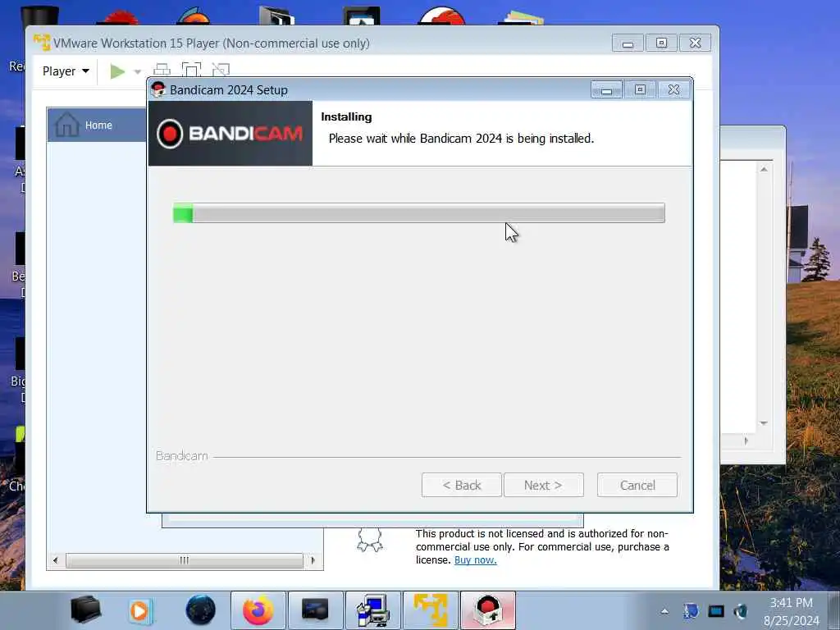Show hidden system tray icons
Image resolution: width=840 pixels, height=630 pixels.
point(664,610)
